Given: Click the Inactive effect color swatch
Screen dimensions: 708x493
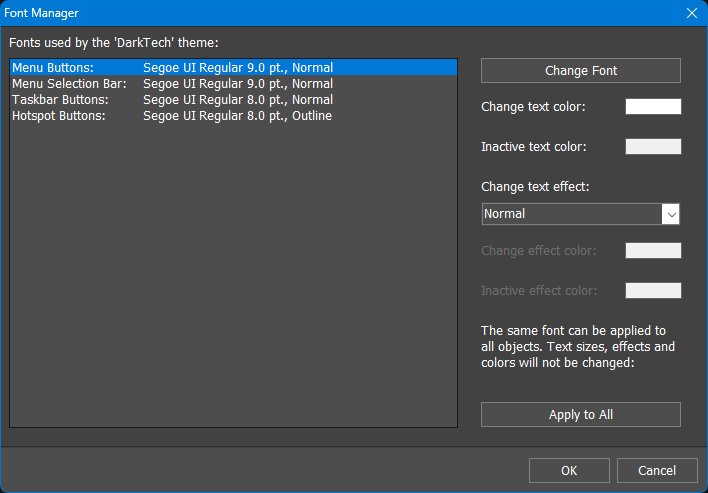Looking at the screenshot, I should coord(653,290).
